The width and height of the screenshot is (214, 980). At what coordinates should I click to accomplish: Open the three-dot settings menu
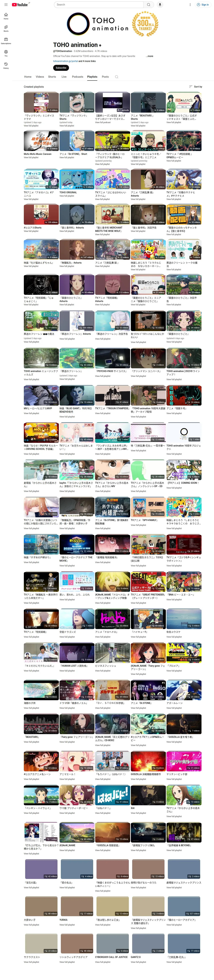(x=190, y=5)
